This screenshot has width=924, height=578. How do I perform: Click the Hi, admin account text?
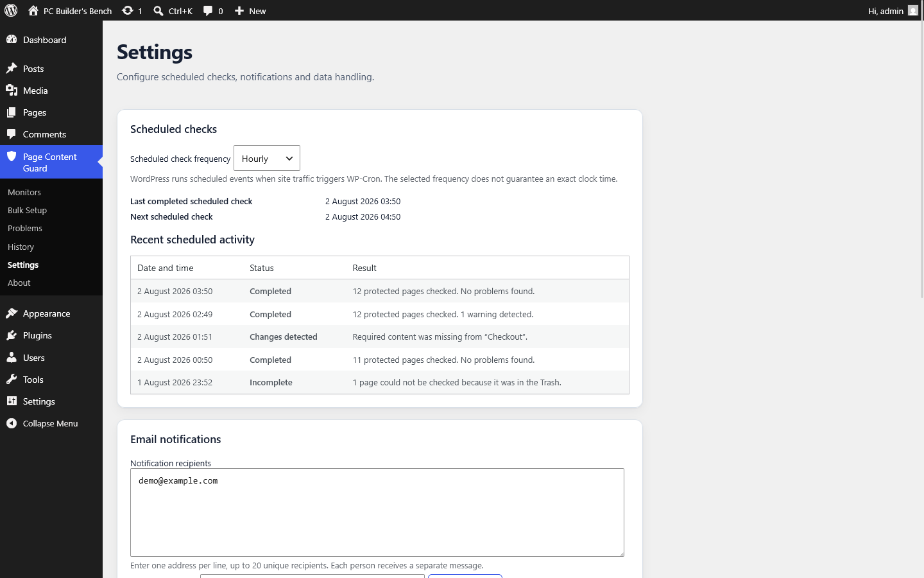click(886, 11)
